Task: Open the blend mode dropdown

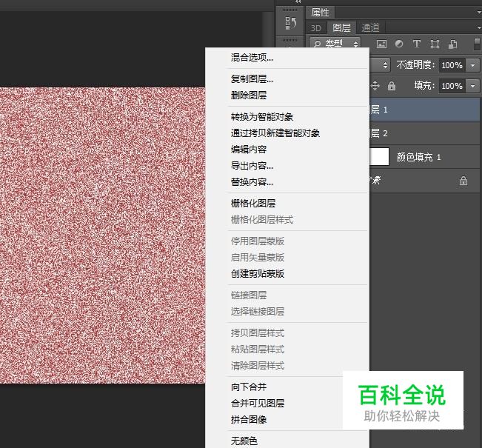Action: pyautogui.click(x=380, y=65)
